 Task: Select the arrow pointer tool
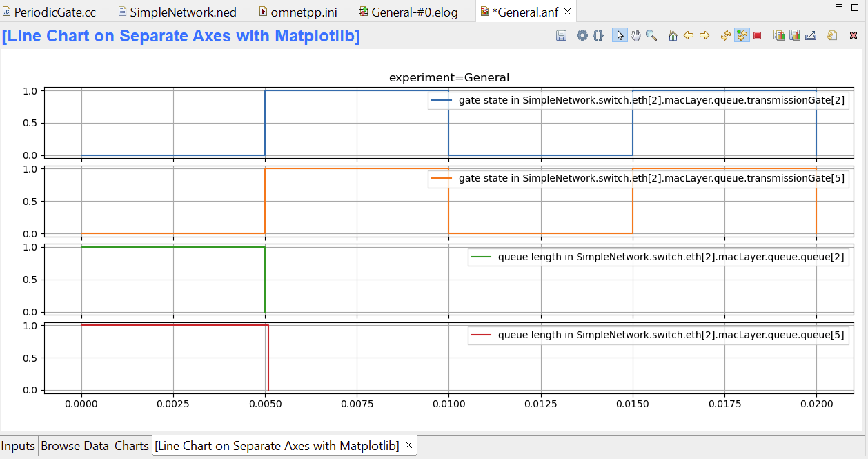tap(620, 36)
